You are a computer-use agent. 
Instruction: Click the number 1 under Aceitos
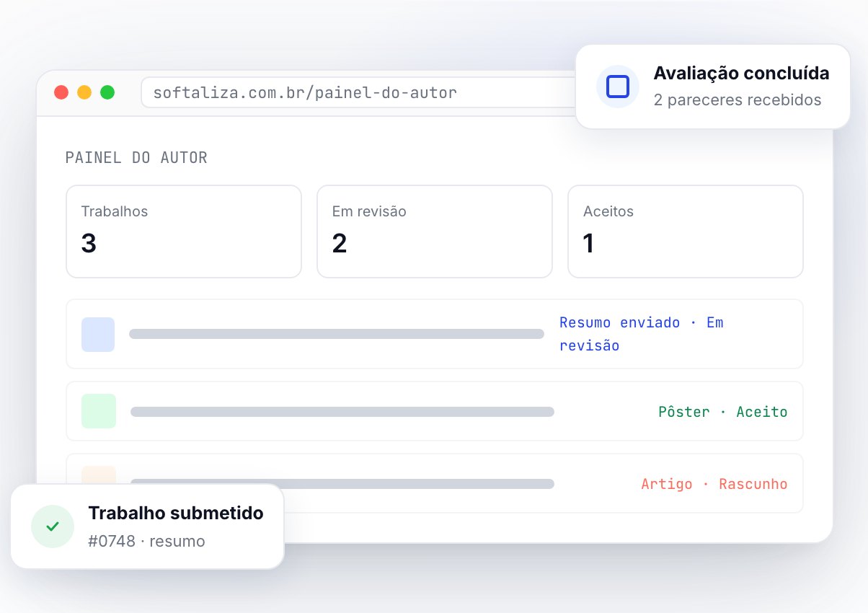pos(589,244)
